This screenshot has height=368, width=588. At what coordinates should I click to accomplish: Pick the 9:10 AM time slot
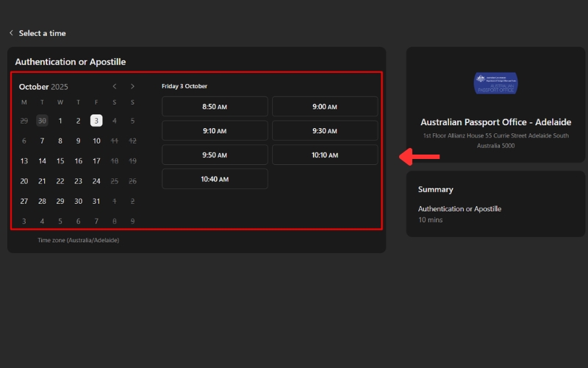[215, 131]
